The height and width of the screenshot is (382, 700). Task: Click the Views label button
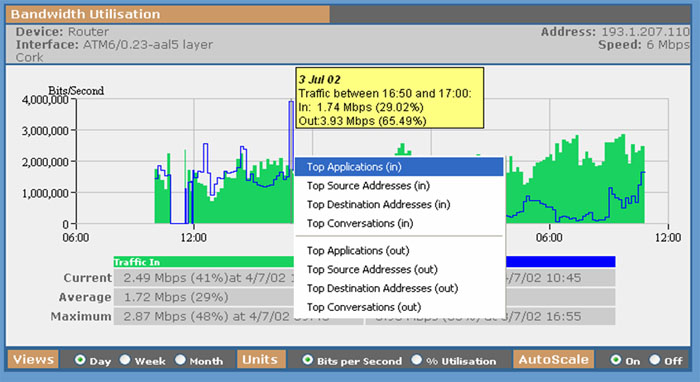33,360
